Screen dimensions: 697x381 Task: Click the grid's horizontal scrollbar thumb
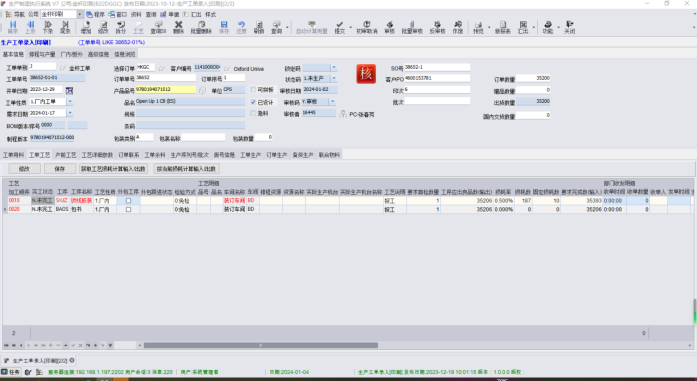click(x=260, y=345)
